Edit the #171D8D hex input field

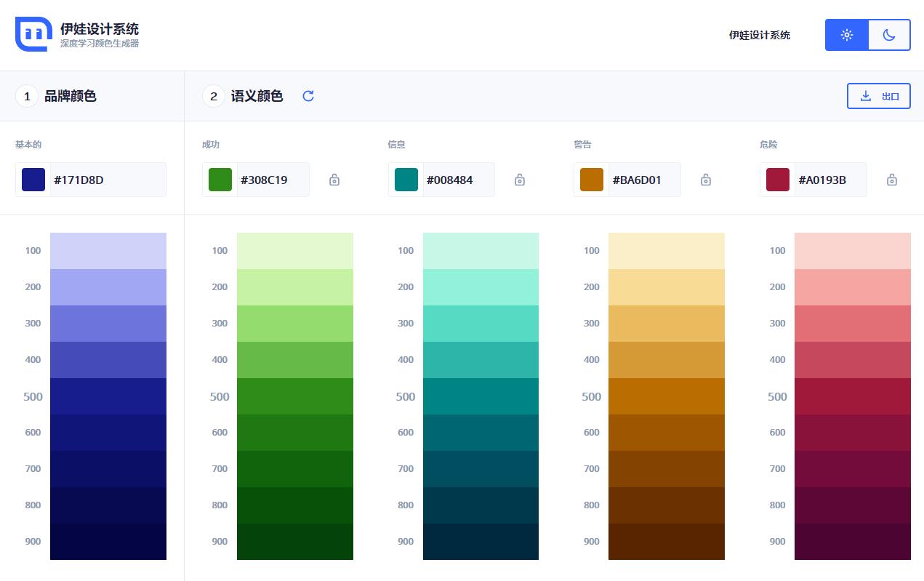(108, 180)
